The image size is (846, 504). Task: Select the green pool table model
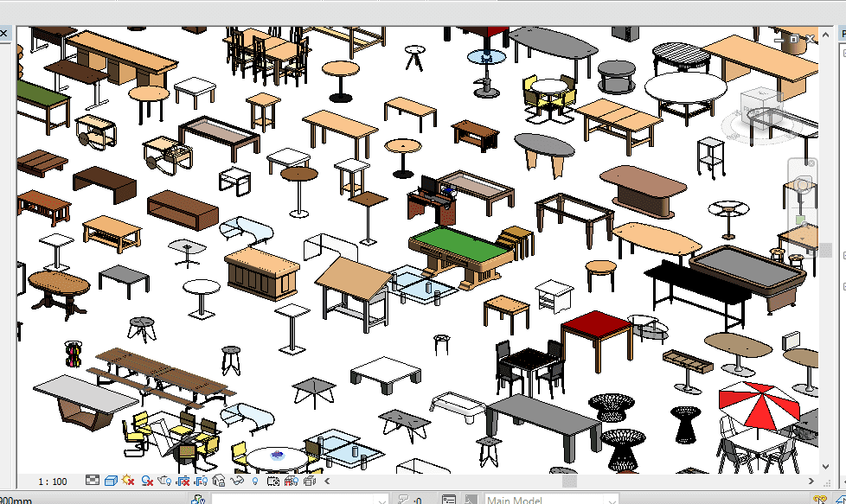tap(459, 248)
